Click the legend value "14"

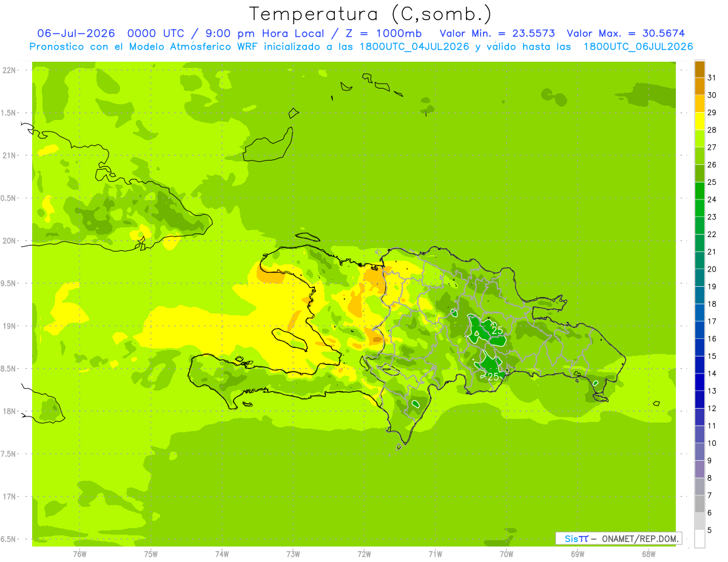tap(712, 373)
